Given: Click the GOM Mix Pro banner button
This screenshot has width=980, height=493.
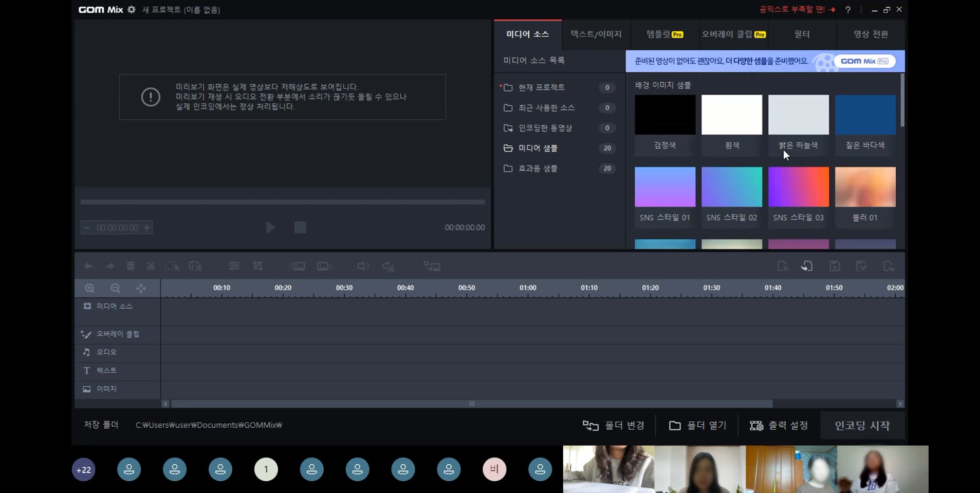Looking at the screenshot, I should [x=864, y=61].
